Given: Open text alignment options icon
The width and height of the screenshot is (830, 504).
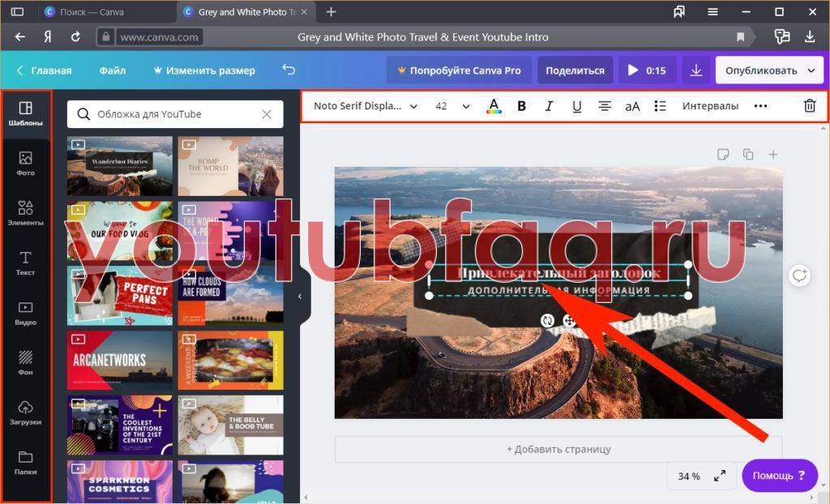Looking at the screenshot, I should coord(605,106).
